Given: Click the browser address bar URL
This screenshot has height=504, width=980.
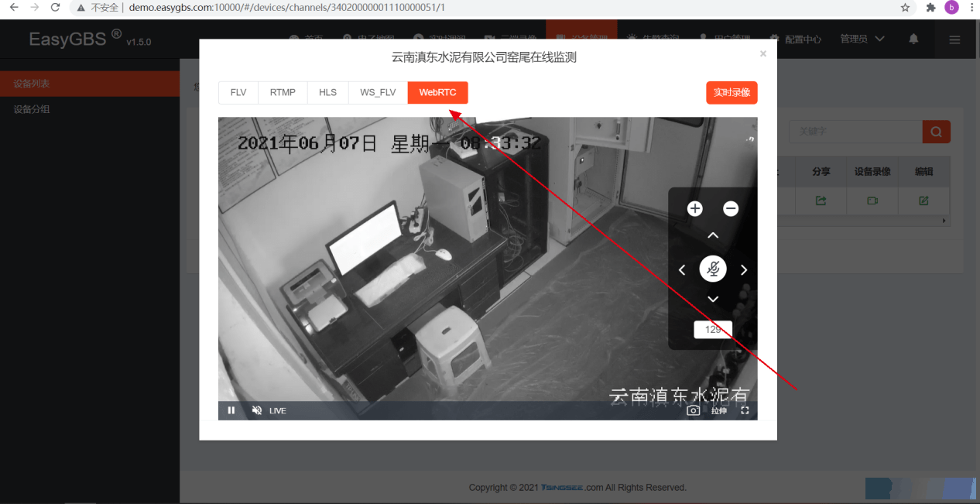Looking at the screenshot, I should click(x=286, y=8).
